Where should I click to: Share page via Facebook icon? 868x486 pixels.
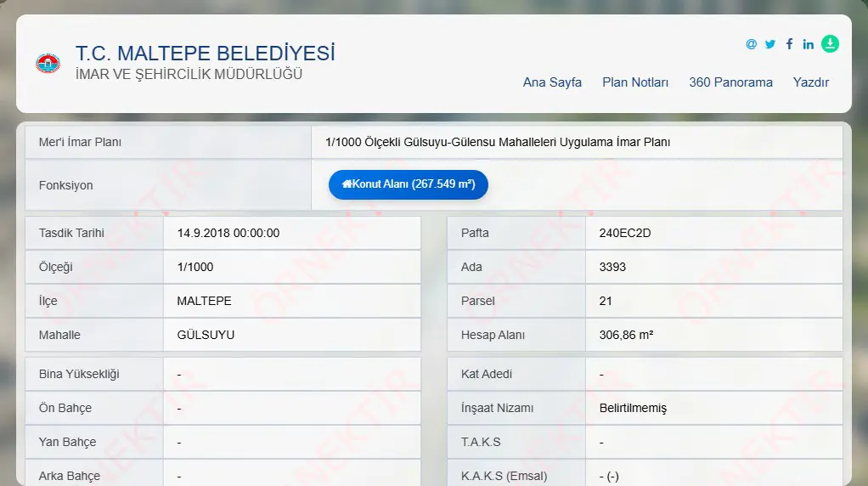click(789, 44)
